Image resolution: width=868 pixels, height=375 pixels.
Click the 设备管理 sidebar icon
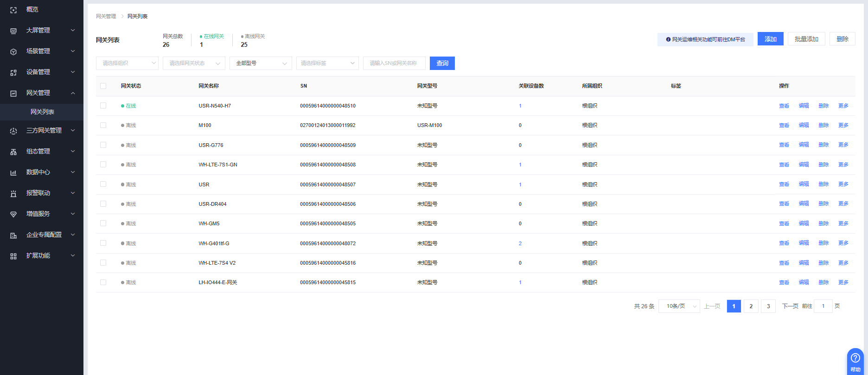click(x=13, y=72)
